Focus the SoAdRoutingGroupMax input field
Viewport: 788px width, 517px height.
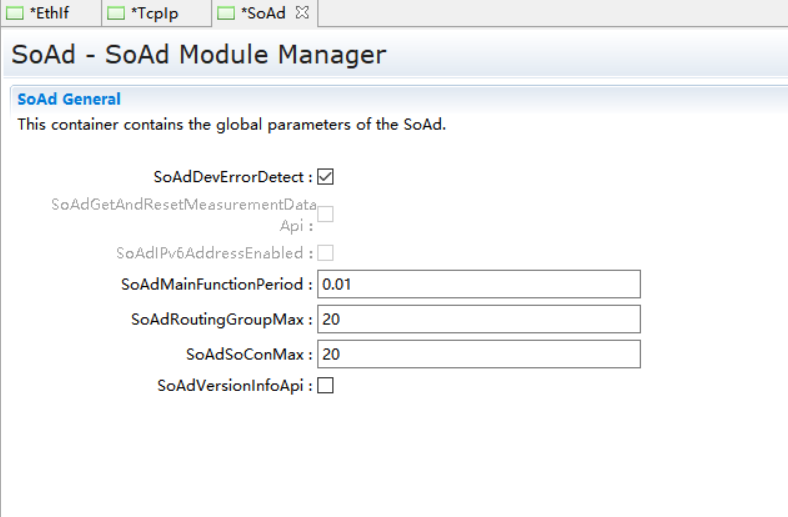coord(478,319)
